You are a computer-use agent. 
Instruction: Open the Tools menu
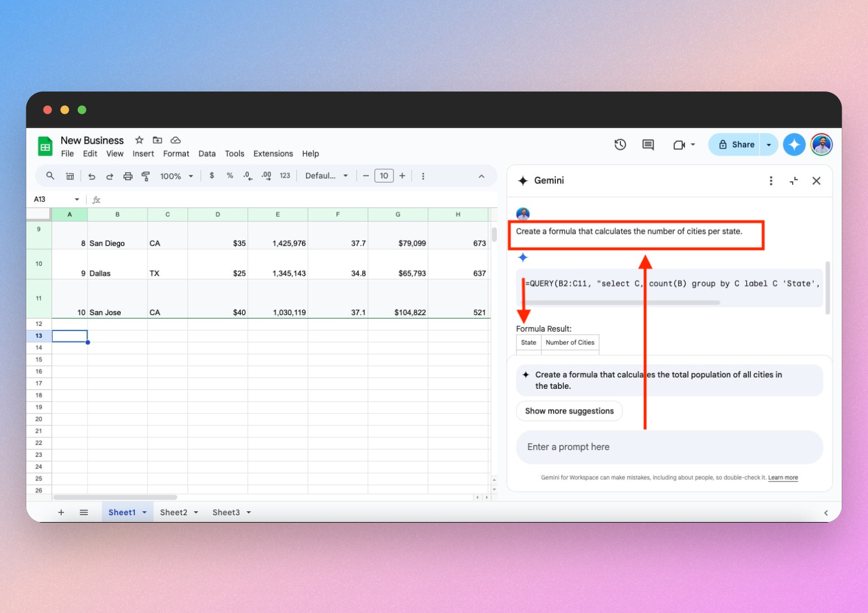[234, 154]
